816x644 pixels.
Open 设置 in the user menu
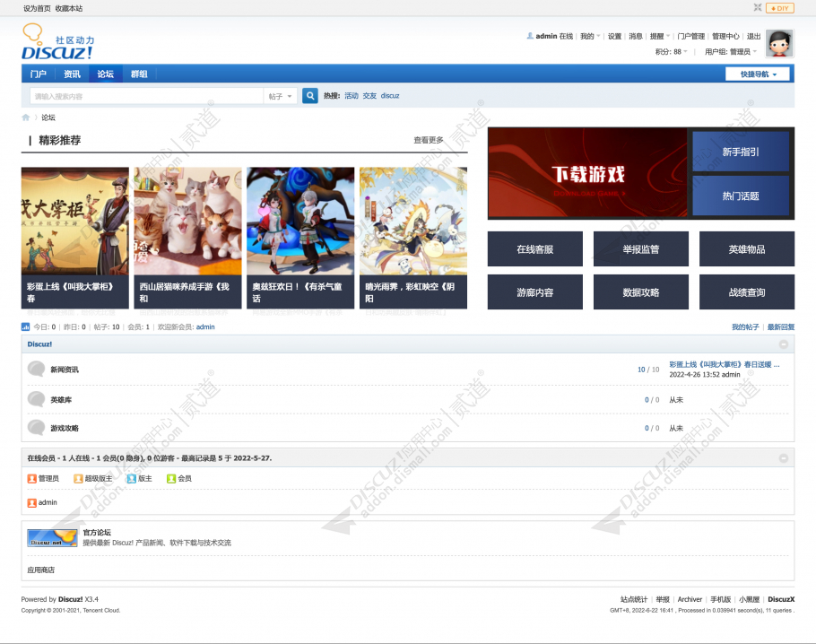click(614, 37)
